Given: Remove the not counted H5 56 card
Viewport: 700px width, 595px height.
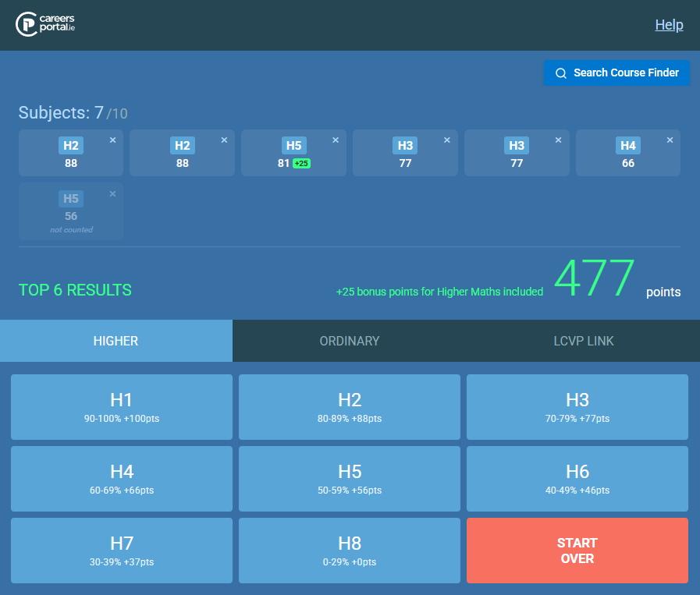Looking at the screenshot, I should click(x=113, y=193).
